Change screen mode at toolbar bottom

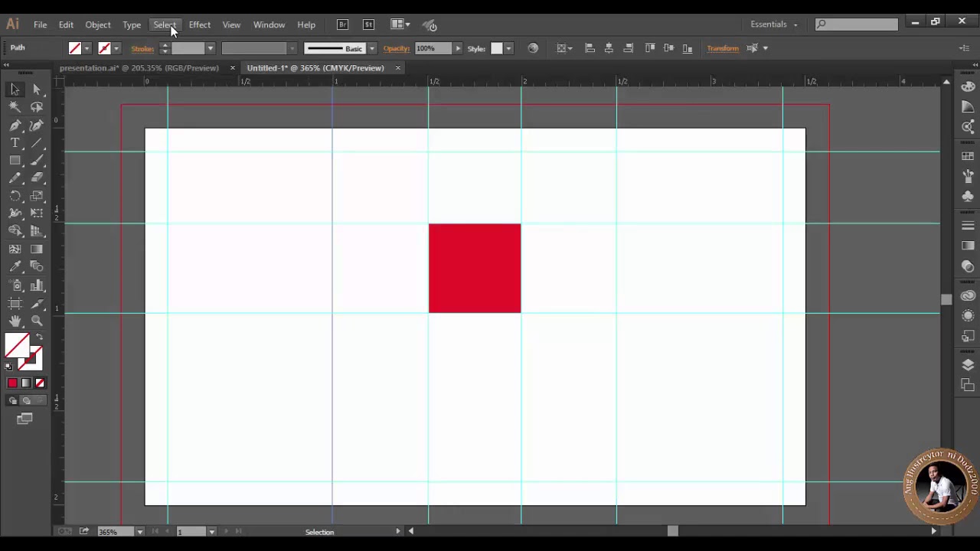24,419
